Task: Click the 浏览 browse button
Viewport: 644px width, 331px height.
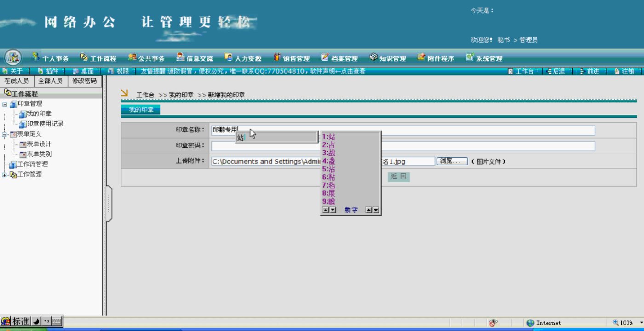Action: (x=452, y=161)
